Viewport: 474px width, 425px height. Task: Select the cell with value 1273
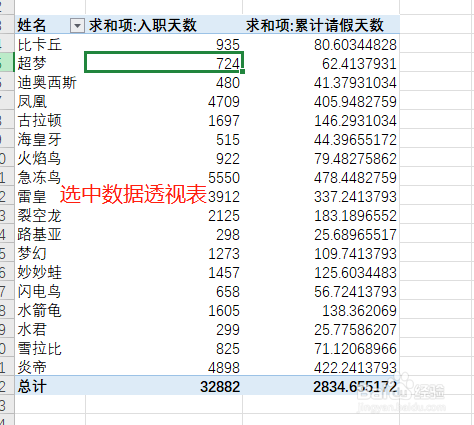(x=164, y=253)
